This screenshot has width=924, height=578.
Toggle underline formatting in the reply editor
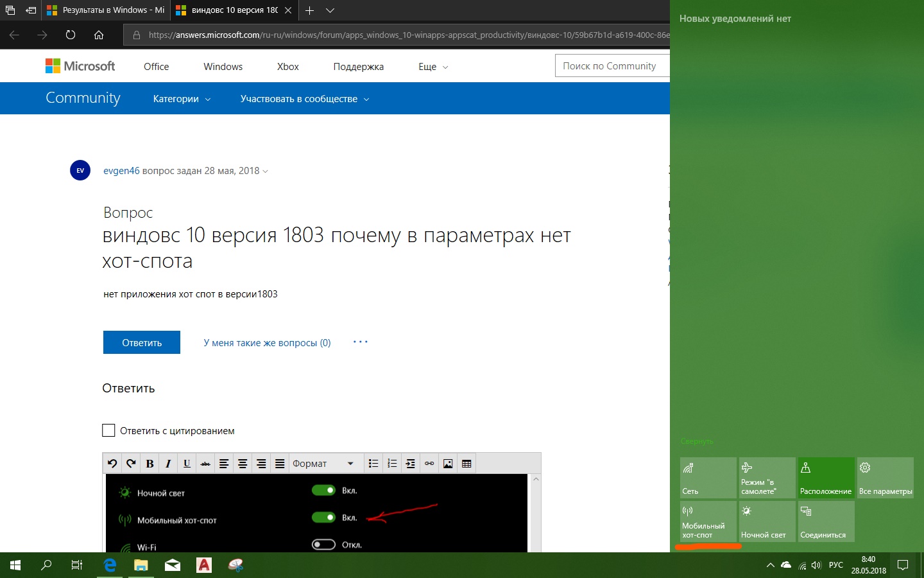tap(187, 464)
